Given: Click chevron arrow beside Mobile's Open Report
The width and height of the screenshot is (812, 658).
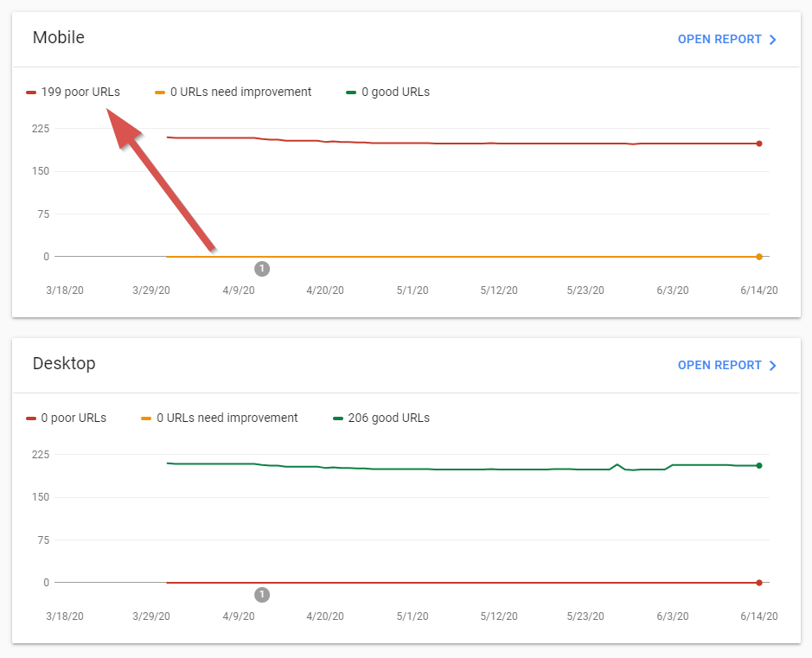Looking at the screenshot, I should click(773, 40).
